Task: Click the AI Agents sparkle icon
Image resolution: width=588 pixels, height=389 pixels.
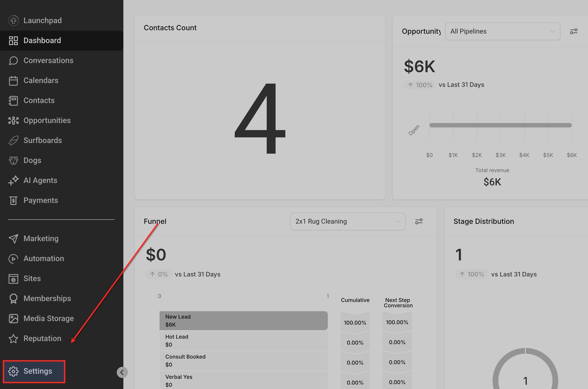Action: point(13,180)
